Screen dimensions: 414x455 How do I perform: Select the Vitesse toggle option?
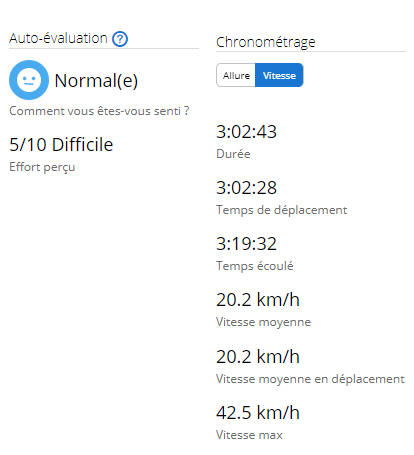pos(279,75)
